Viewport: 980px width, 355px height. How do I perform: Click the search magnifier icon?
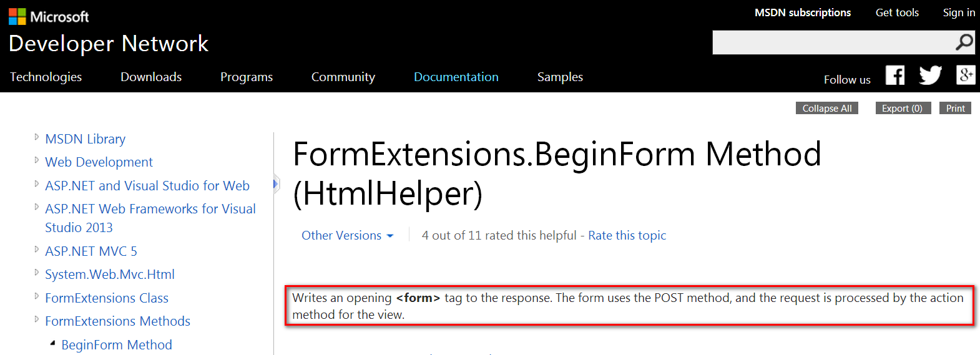pos(964,42)
